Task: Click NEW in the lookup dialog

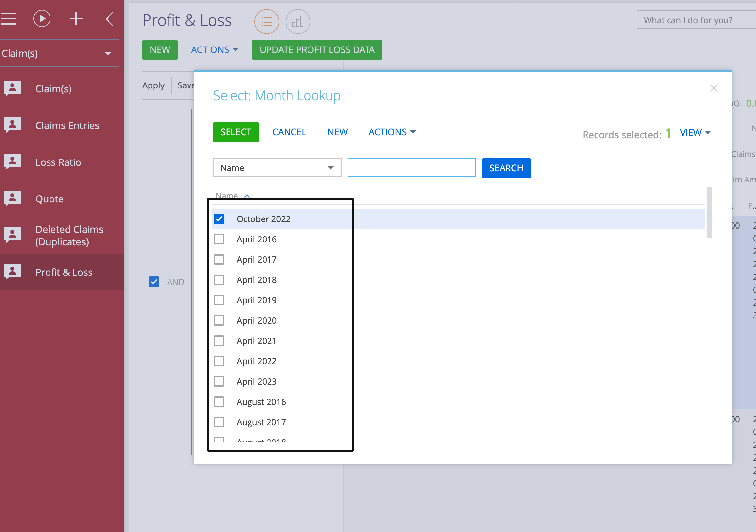Action: tap(337, 132)
